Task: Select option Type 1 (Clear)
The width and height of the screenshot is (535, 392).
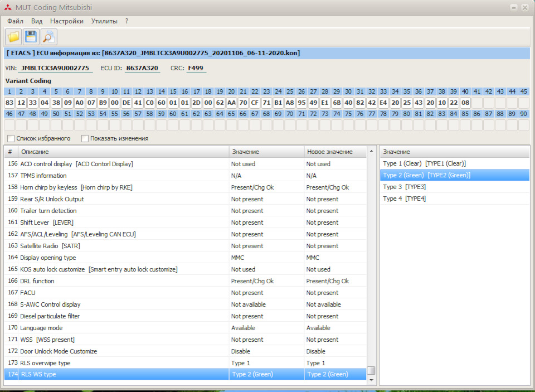Action: coord(455,163)
